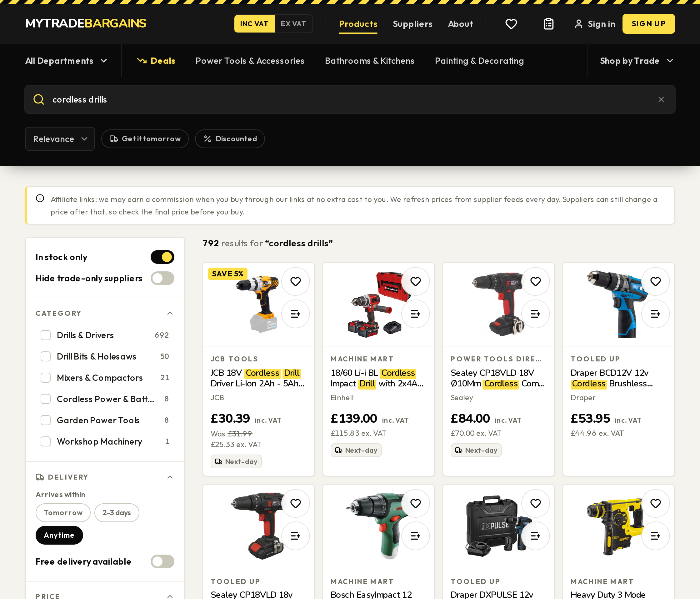This screenshot has width=700, height=599.
Task: Click the magnifier search icon
Action: click(39, 99)
